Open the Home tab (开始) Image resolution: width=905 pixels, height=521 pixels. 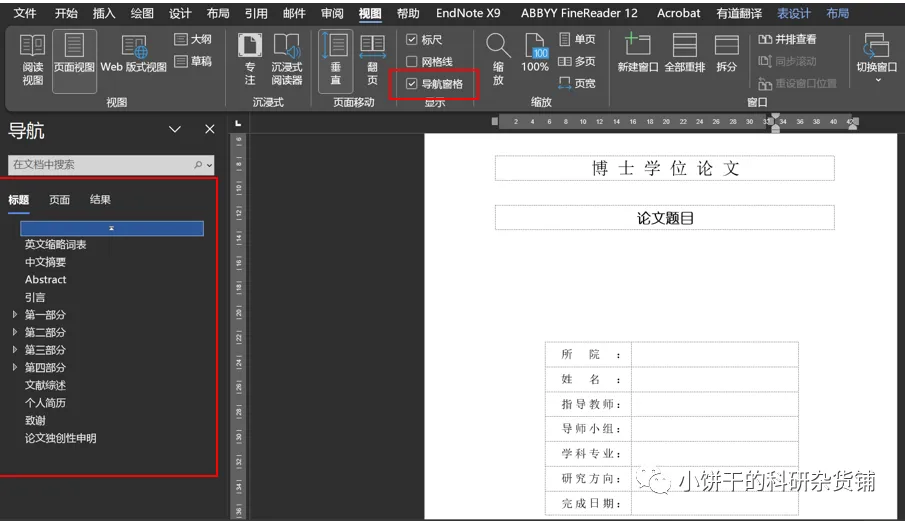pos(66,13)
